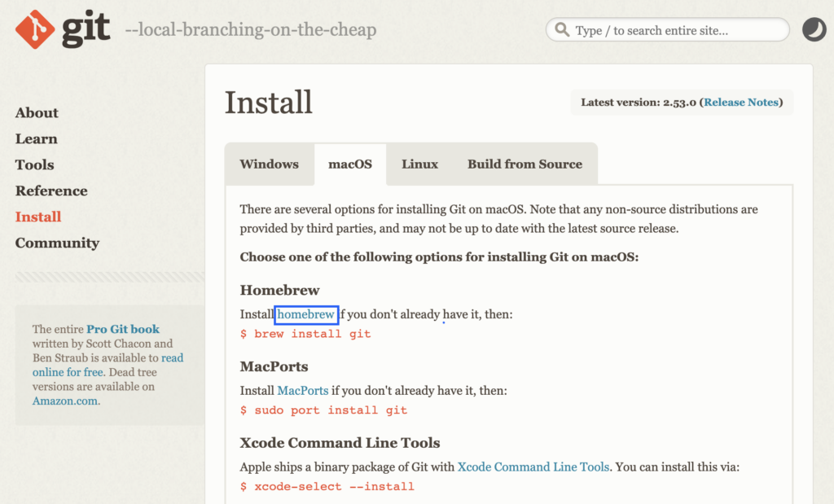Open the Pro Git book link
834x504 pixels.
coord(123,330)
